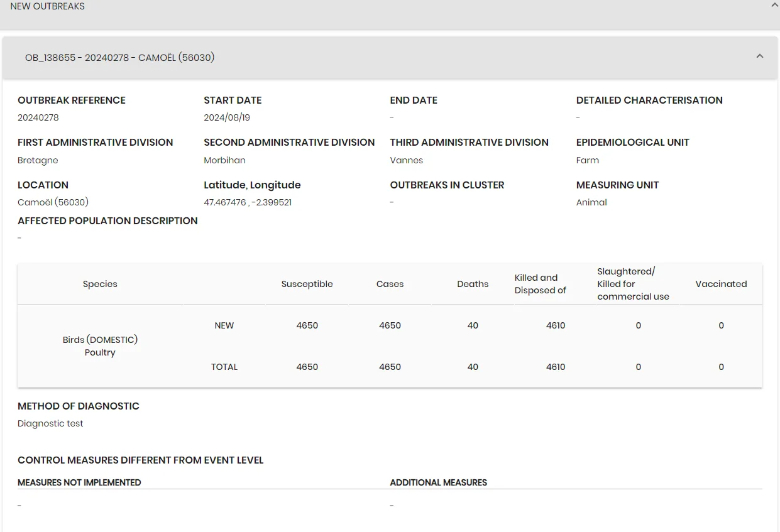Click the Species column header

point(100,284)
